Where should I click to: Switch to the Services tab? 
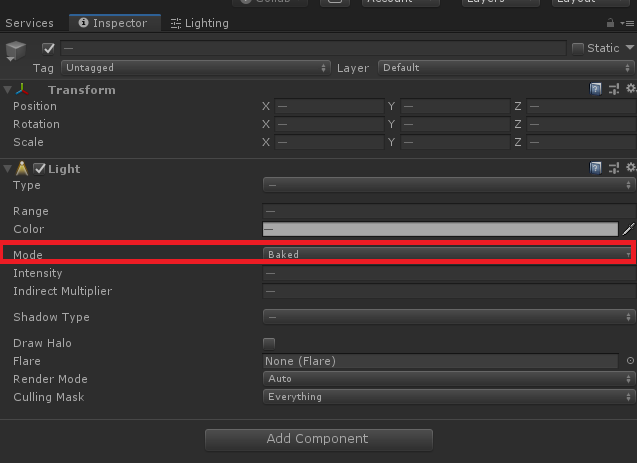29,23
